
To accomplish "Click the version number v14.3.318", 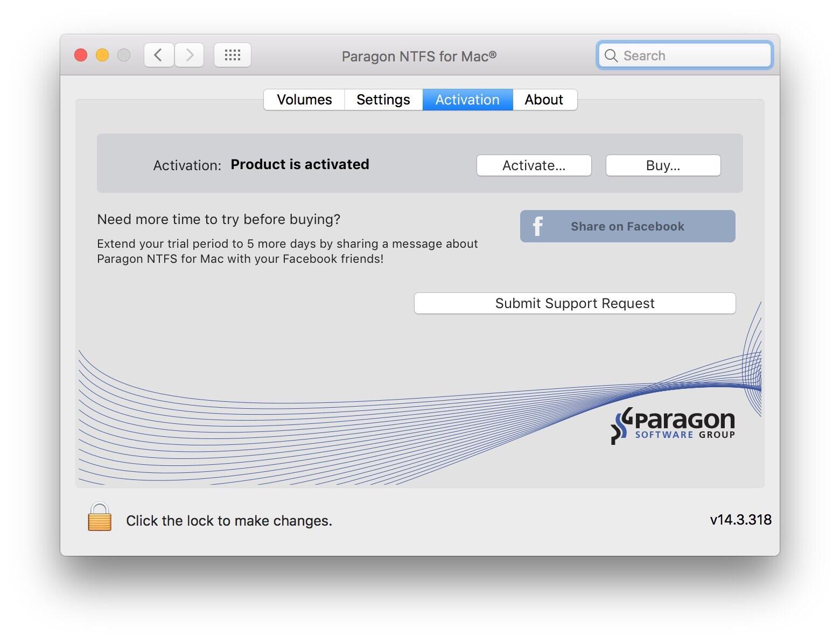I will [741, 520].
